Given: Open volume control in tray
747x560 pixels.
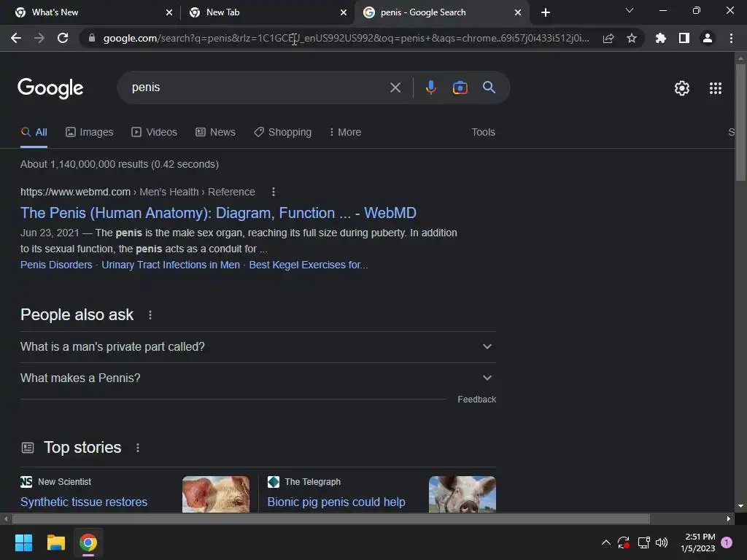Looking at the screenshot, I should 662,542.
